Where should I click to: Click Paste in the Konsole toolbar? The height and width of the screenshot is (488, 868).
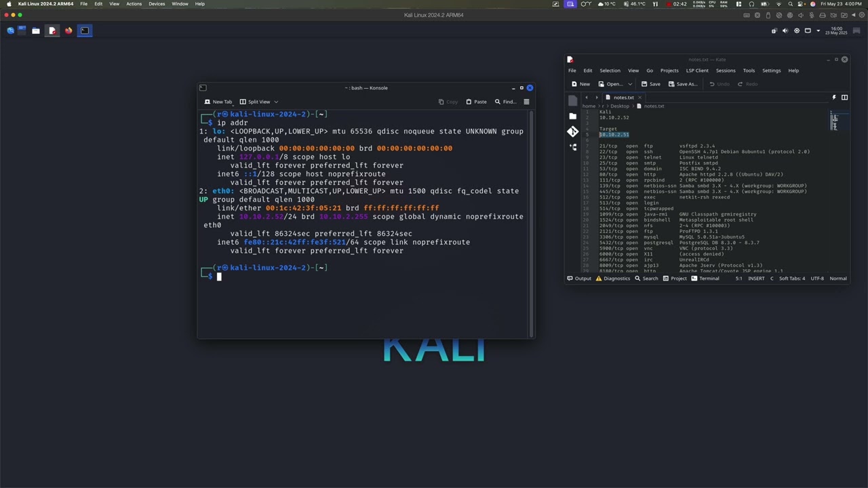476,102
